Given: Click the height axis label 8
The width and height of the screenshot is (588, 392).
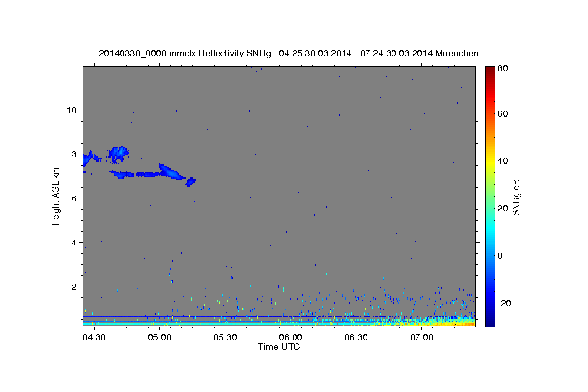Looking at the screenshot, I should coord(73,154).
